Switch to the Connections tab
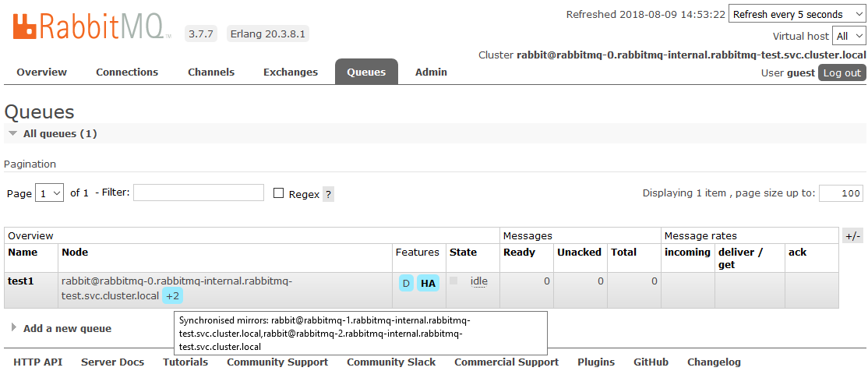Screen dimensions: 868x371 [x=127, y=72]
